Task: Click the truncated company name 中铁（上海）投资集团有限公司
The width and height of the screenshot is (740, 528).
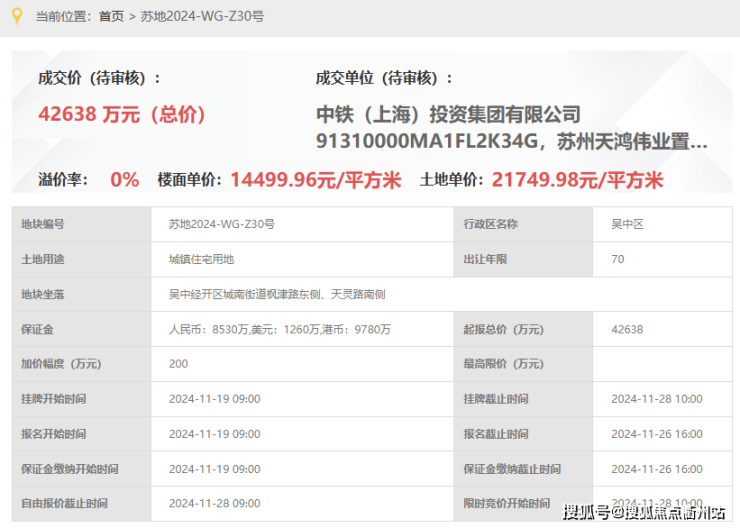Action: tap(448, 115)
